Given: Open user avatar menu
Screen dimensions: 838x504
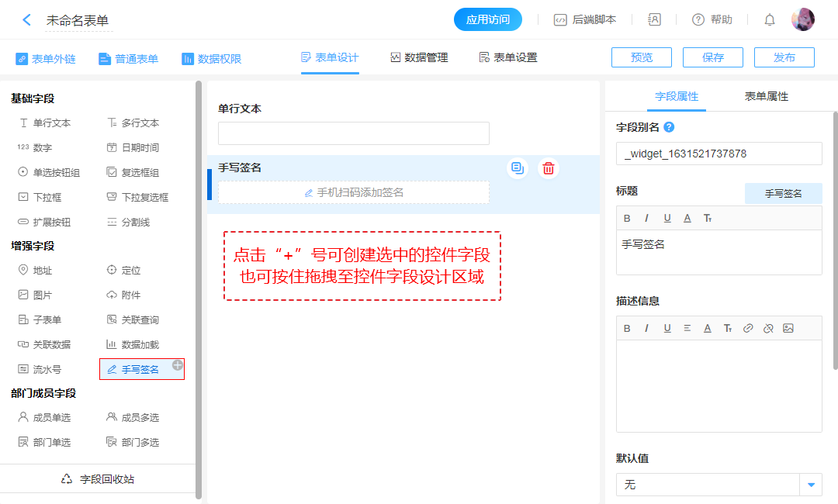Looking at the screenshot, I should click(802, 20).
